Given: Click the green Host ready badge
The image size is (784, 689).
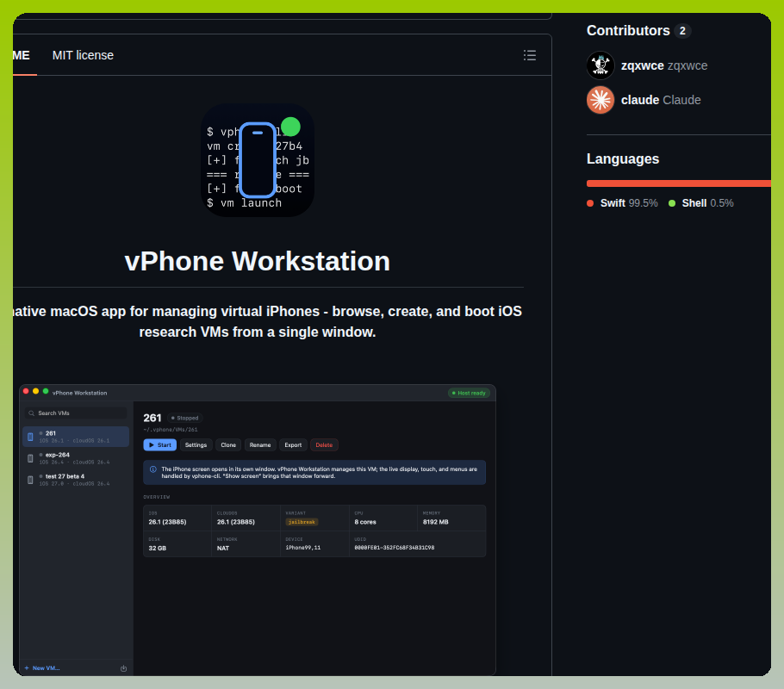Looking at the screenshot, I should (469, 393).
